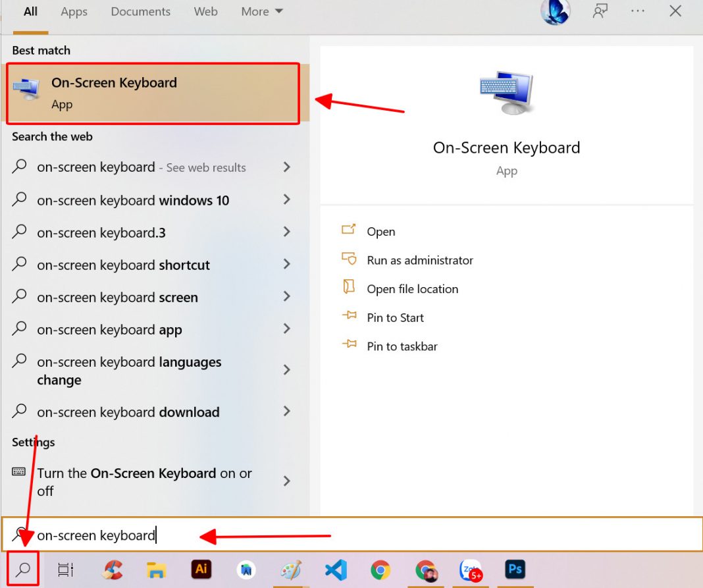Open Visual Studio Code from taskbar
The image size is (703, 588).
(x=336, y=570)
